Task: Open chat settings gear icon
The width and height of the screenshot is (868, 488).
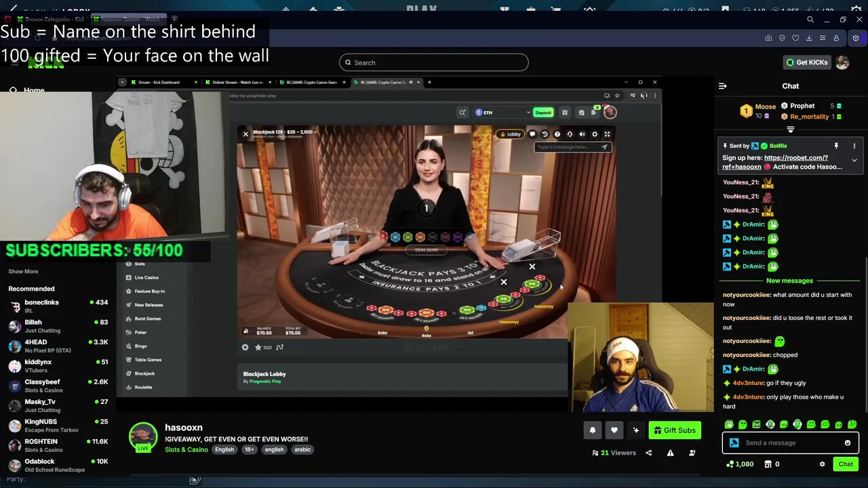Action: tap(823, 464)
